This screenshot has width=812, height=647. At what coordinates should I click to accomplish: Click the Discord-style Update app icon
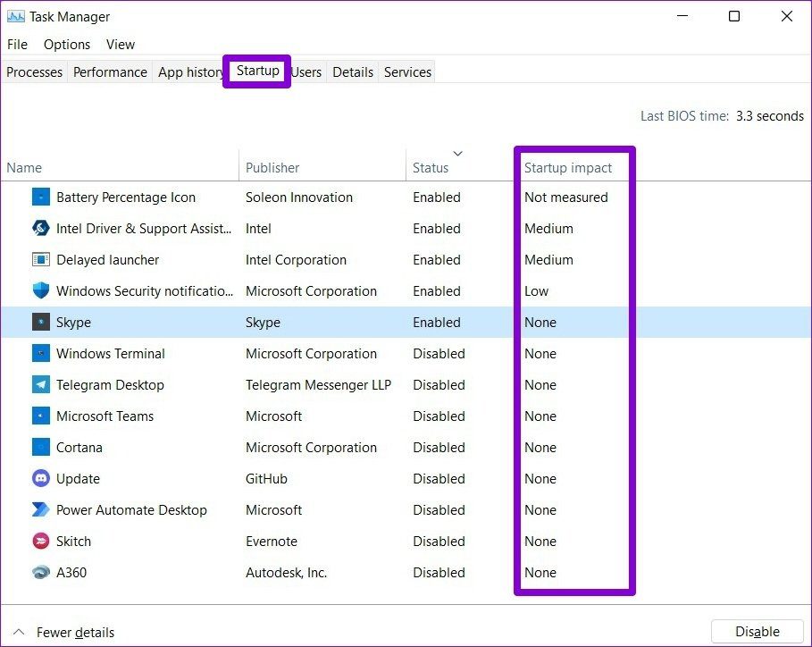[41, 478]
